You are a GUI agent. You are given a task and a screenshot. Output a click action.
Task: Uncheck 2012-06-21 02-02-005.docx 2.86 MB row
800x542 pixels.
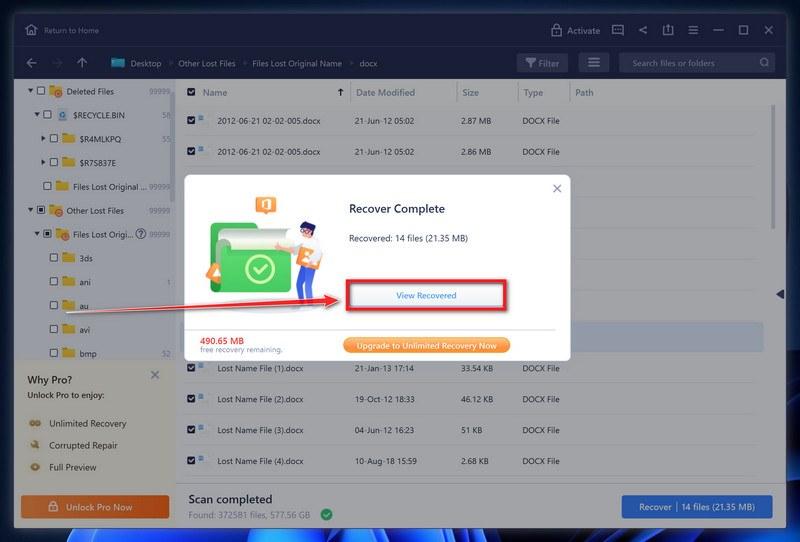(x=191, y=151)
